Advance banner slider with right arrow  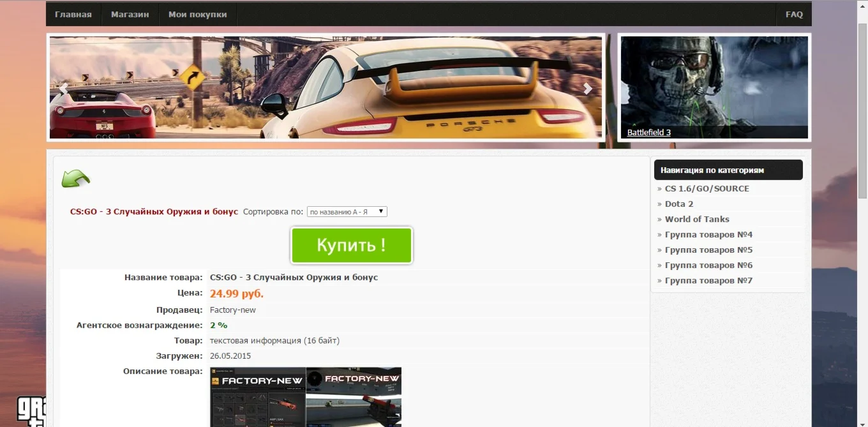[588, 89]
